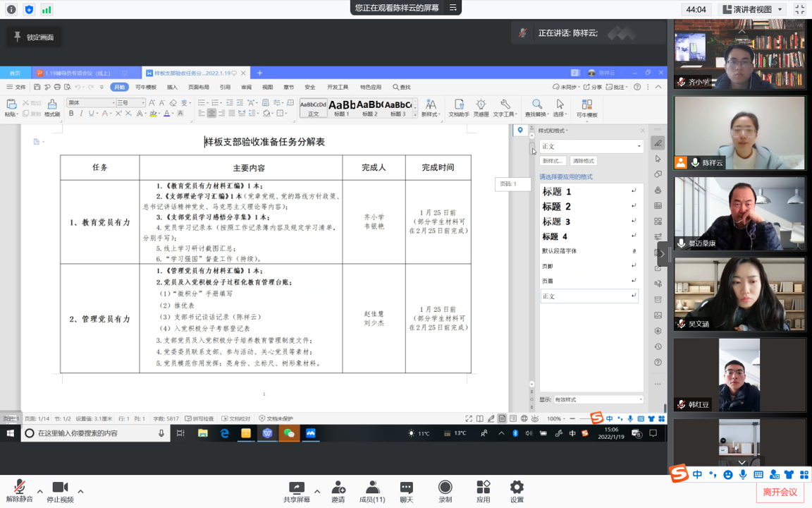Select 陈祥云's participant video thumbnail

[739, 133]
